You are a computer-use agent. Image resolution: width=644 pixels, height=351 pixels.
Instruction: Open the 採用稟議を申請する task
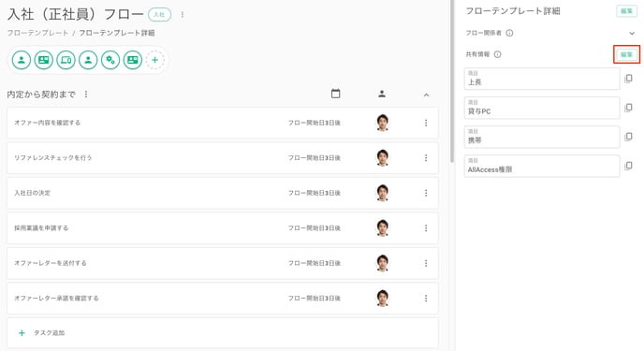(223, 228)
